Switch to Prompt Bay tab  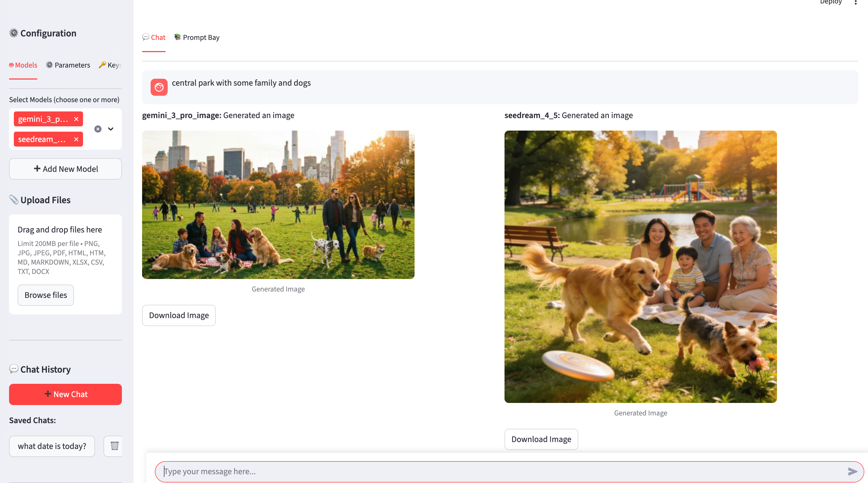point(197,38)
